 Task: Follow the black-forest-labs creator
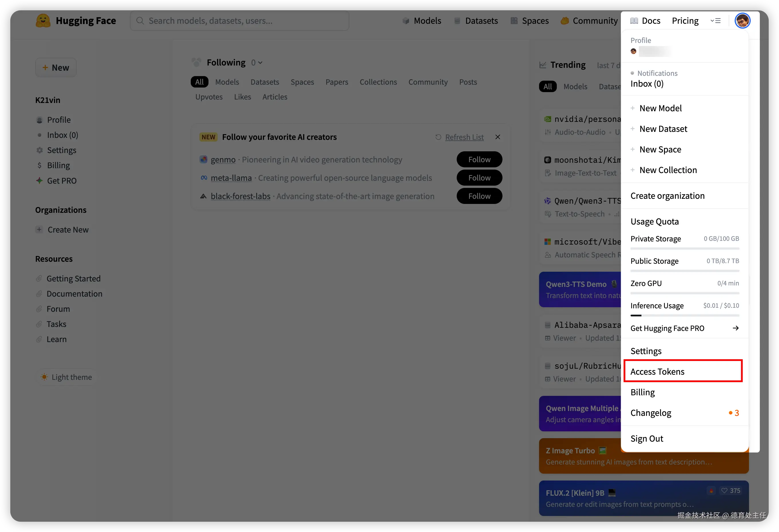479,196
